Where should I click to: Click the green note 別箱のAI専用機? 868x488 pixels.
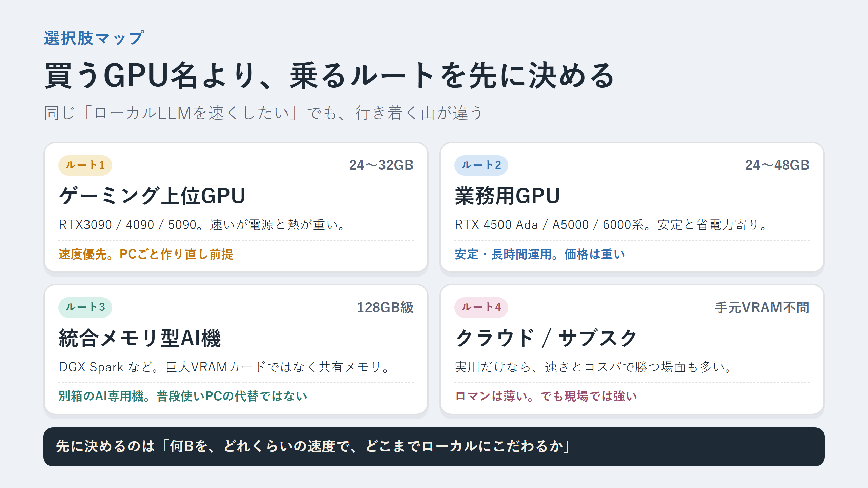click(x=183, y=396)
